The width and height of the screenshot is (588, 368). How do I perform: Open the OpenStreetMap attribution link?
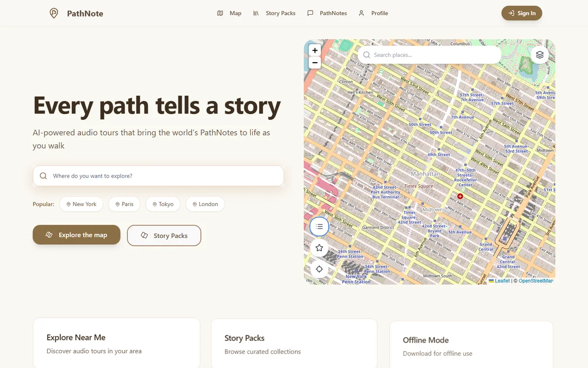[536, 281]
